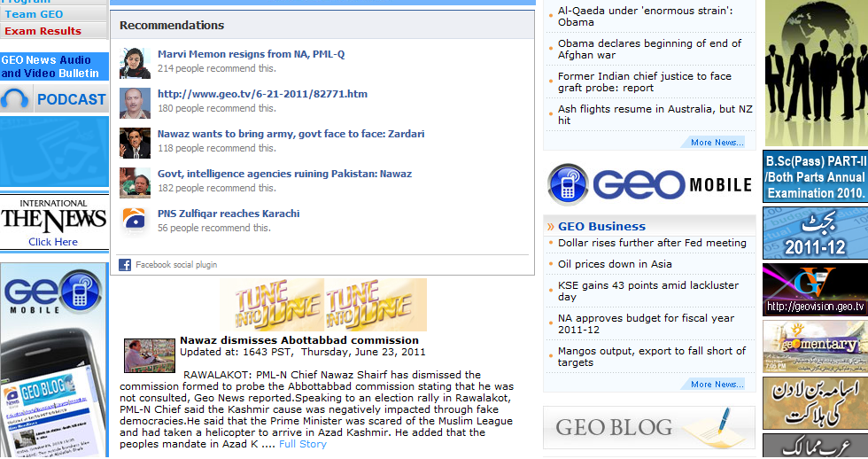Open the Urdu Osama bin Laden banner
868x459 pixels.
(816, 403)
